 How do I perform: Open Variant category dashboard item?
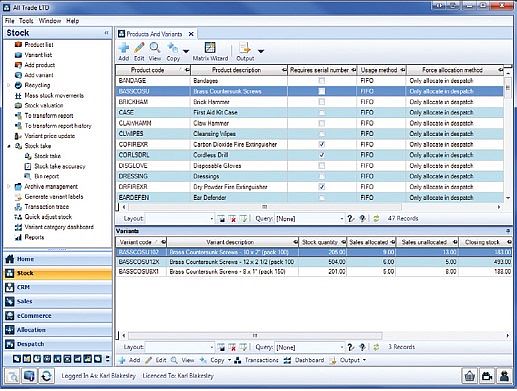(x=59, y=227)
